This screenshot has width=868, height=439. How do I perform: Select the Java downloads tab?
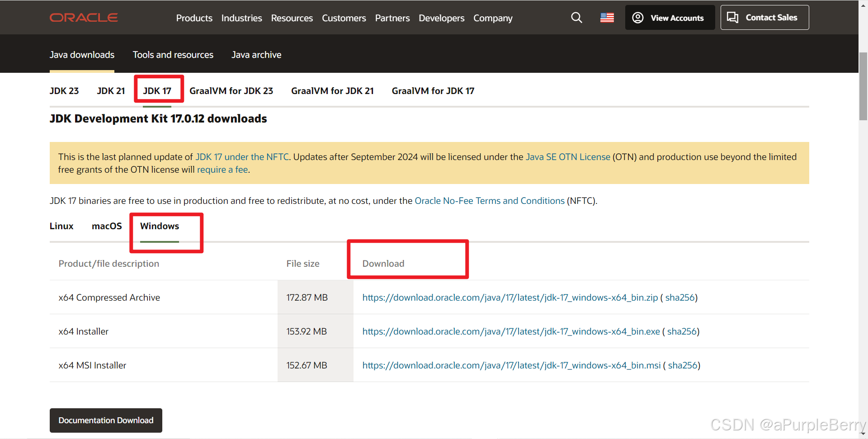click(82, 55)
